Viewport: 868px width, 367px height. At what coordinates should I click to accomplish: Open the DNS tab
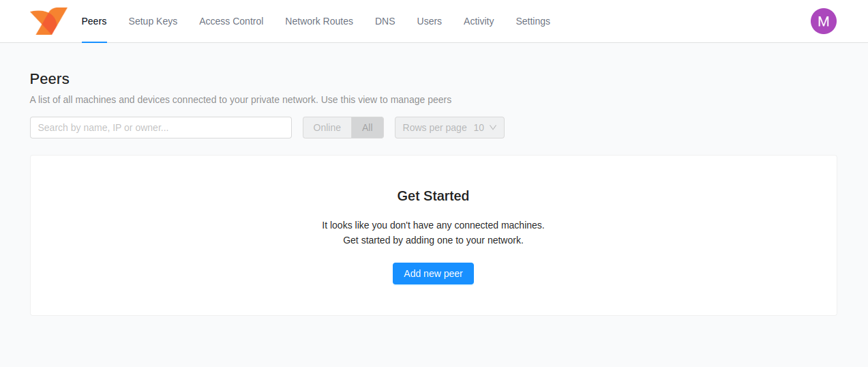click(385, 21)
